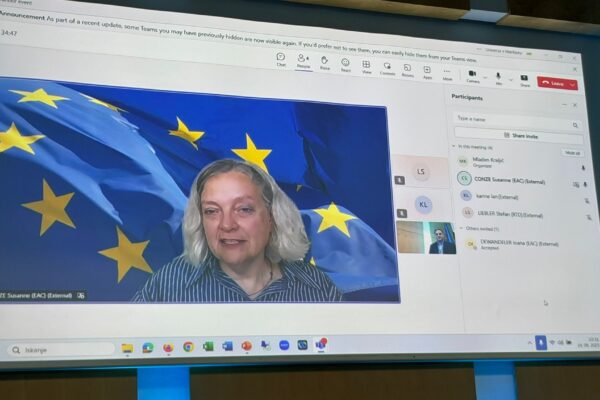This screenshot has height=400, width=600.
Task: Open the View layout options
Action: pyautogui.click(x=366, y=67)
